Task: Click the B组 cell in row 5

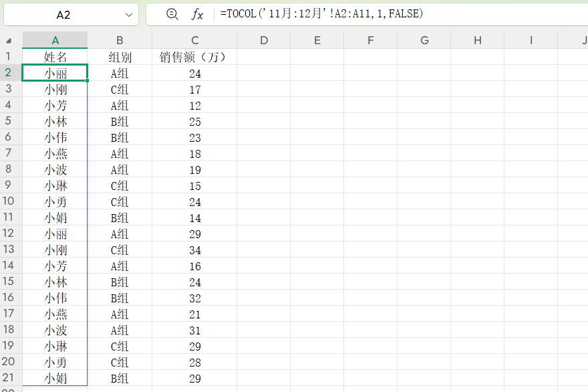Action: coord(120,121)
